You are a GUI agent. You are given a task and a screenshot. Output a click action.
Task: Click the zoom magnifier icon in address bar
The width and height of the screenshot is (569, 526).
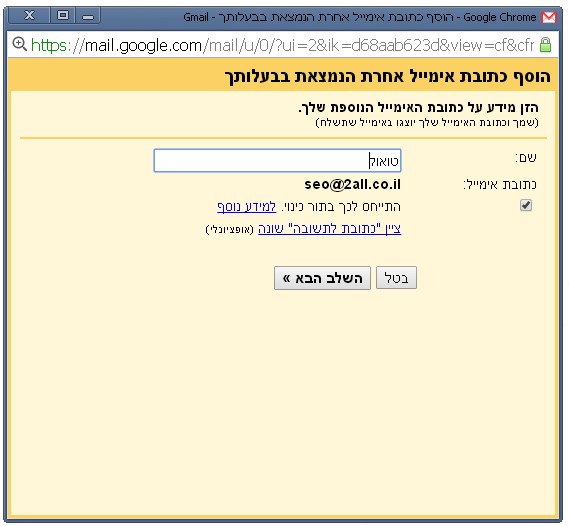(x=20, y=44)
